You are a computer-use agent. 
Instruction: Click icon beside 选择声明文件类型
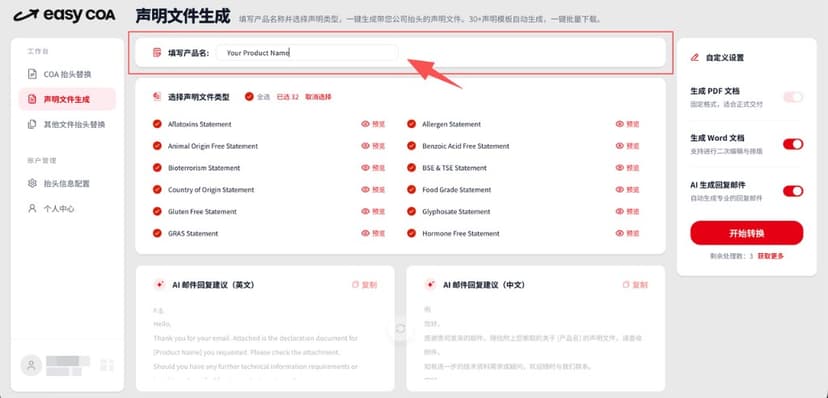(157, 97)
